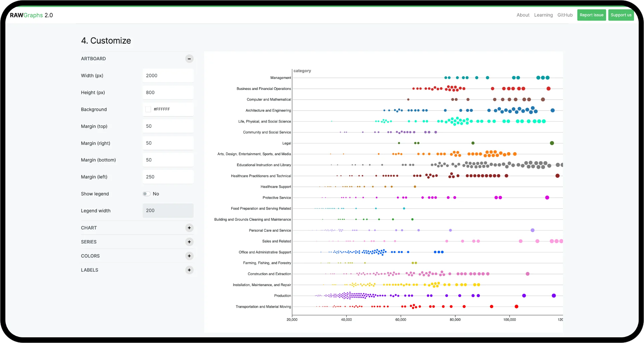This screenshot has width=644, height=343.
Task: Click the Background hex value field
Action: [172, 109]
